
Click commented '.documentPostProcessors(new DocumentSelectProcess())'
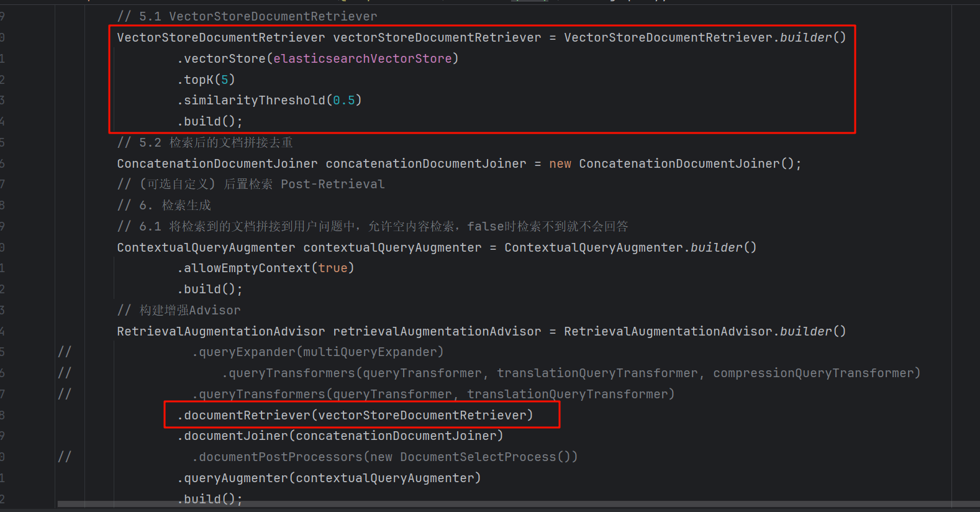[x=385, y=457]
